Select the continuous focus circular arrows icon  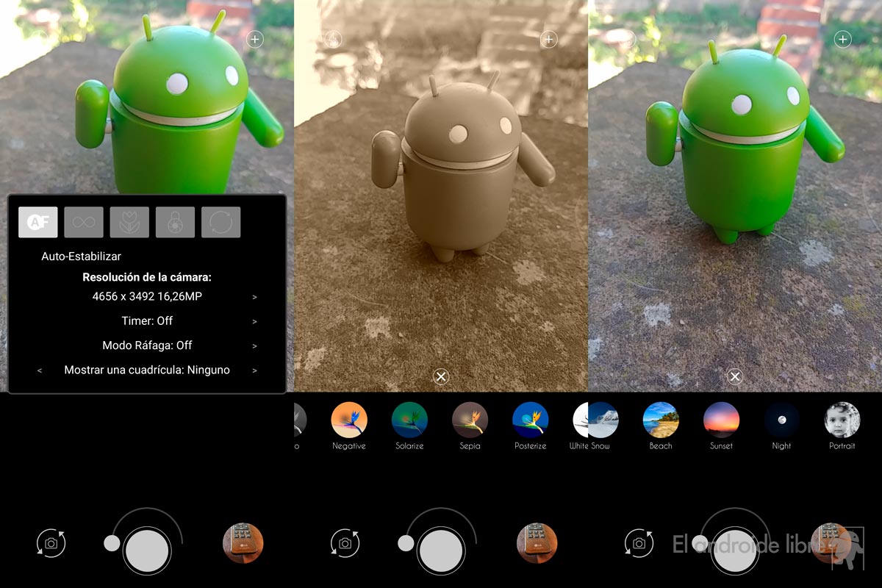[x=220, y=222]
